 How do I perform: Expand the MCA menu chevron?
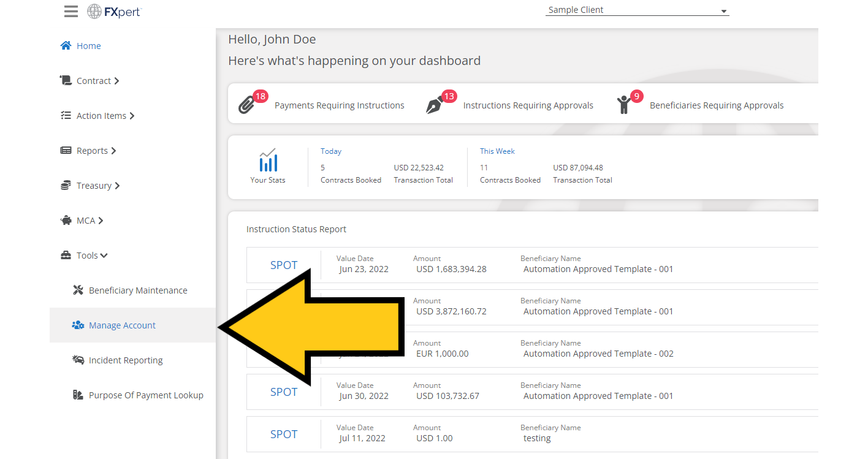(101, 221)
